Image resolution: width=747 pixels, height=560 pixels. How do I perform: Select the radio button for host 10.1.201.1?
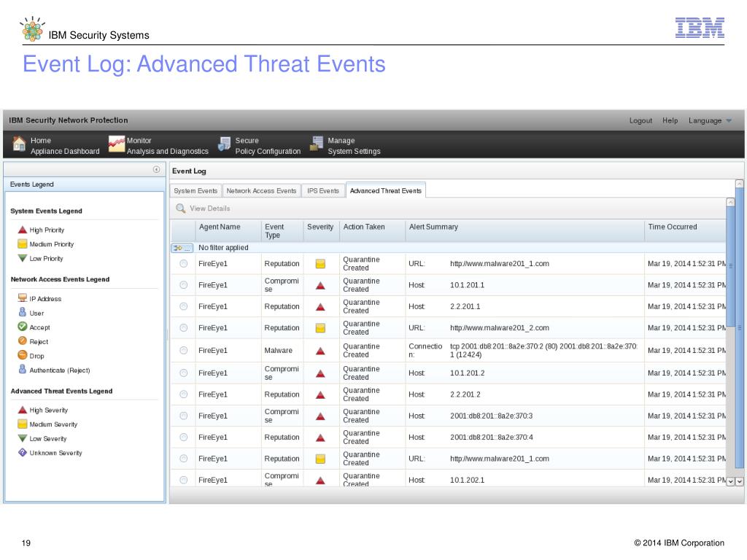point(183,285)
